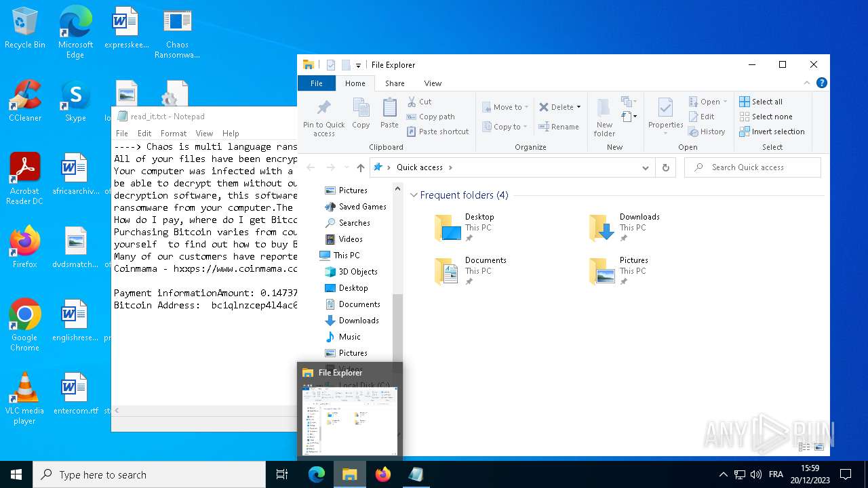868x488 pixels.
Task: Click the Notepad icon in taskbar
Action: pos(416,474)
